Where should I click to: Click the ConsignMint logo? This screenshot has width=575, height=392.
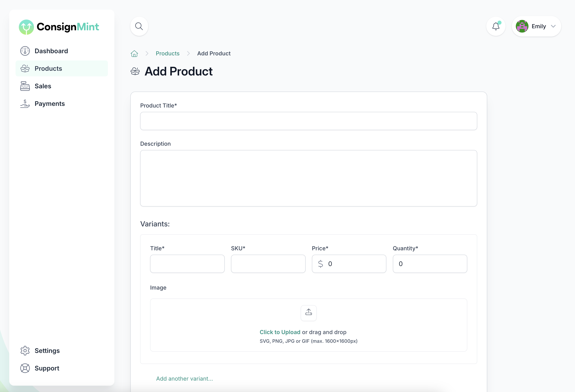tap(59, 27)
